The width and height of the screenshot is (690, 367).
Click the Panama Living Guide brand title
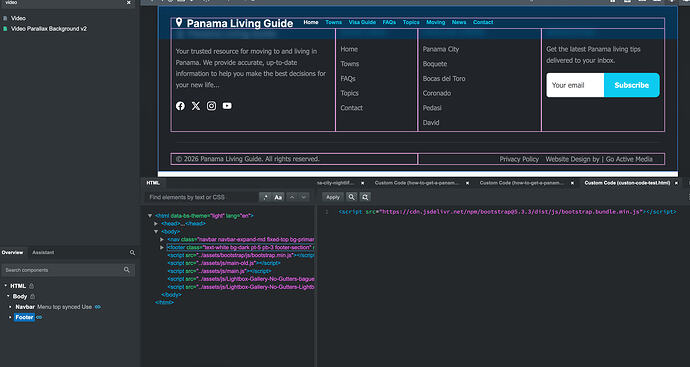click(x=240, y=23)
